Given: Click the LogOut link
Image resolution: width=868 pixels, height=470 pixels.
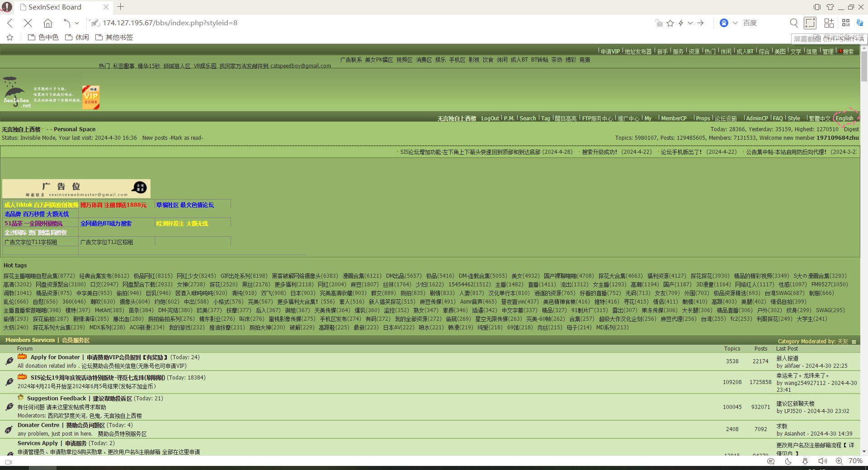Looking at the screenshot, I should click(x=490, y=119).
